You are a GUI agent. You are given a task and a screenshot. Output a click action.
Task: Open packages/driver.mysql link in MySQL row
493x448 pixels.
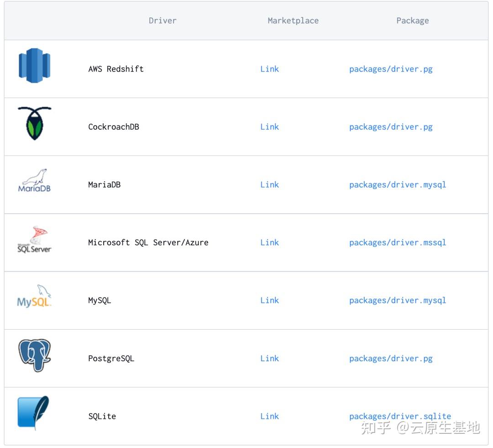[x=398, y=301]
